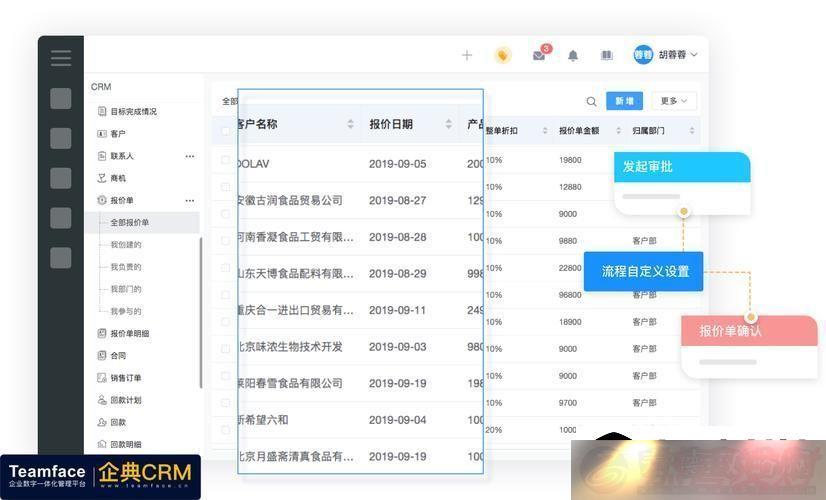Tick checkbox of row with amount 96800
The width and height of the screenshot is (826, 500).
tap(225, 295)
